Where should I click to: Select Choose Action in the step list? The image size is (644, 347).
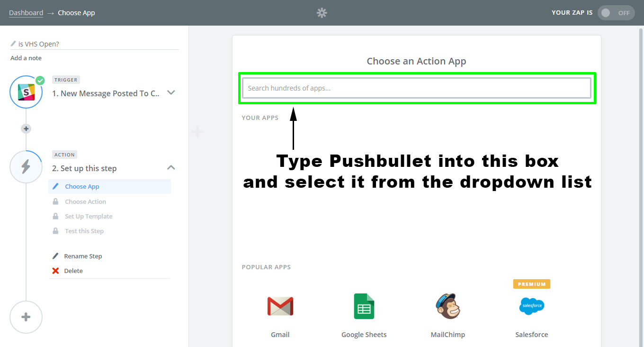pyautogui.click(x=85, y=201)
